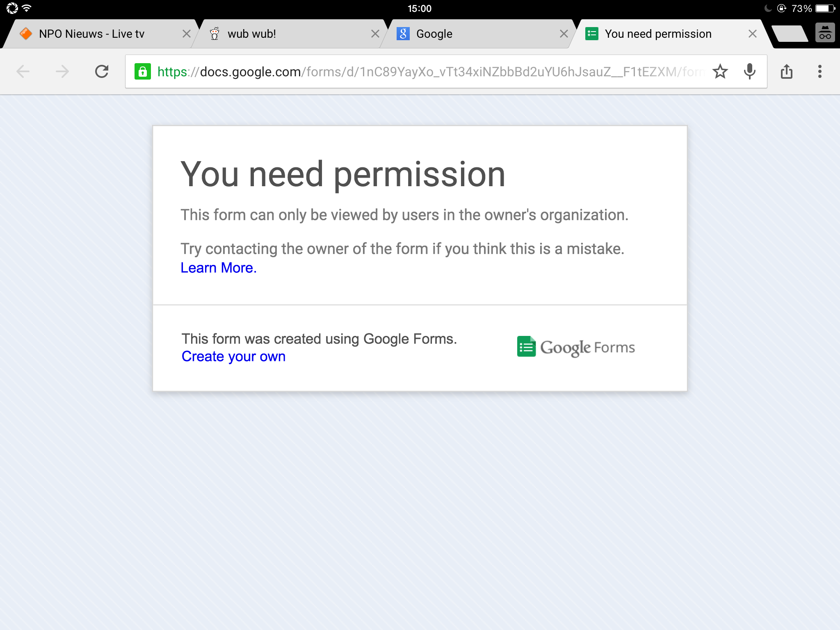The width and height of the screenshot is (840, 630).
Task: Tap the incognito spy icon
Action: tap(825, 33)
